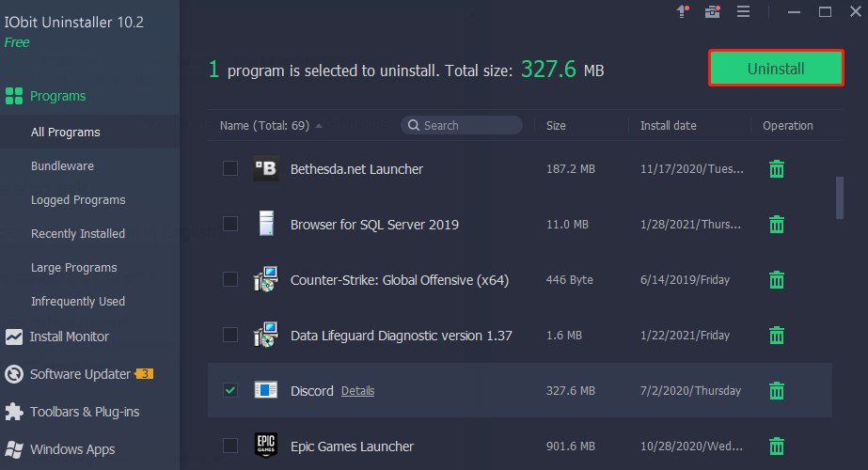Select the Bethesda.net Launcher name
868x470 pixels.
(x=356, y=169)
